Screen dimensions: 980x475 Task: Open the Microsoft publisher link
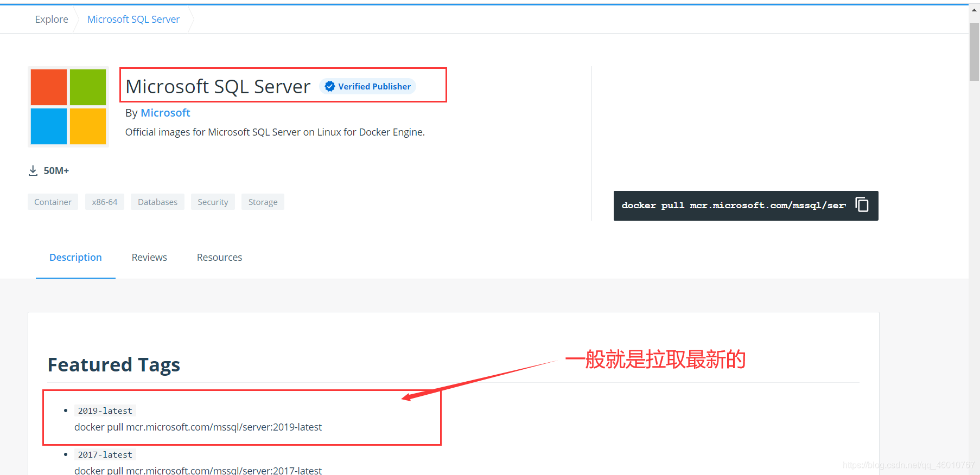pyautogui.click(x=166, y=113)
